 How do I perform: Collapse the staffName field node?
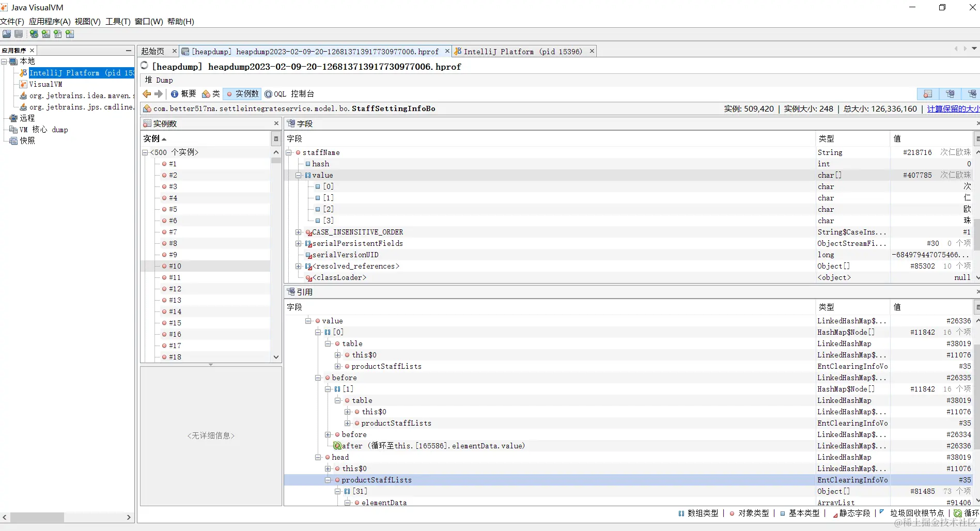coord(289,152)
